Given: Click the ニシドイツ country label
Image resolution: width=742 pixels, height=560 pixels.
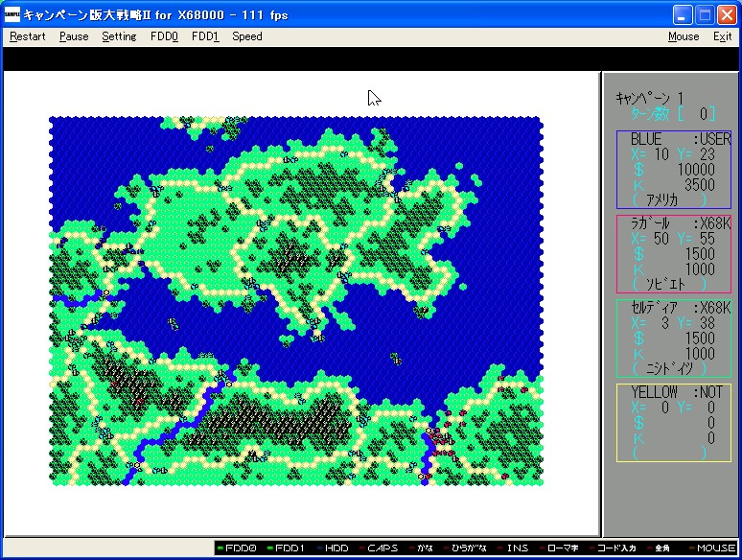Looking at the screenshot, I should (x=669, y=368).
